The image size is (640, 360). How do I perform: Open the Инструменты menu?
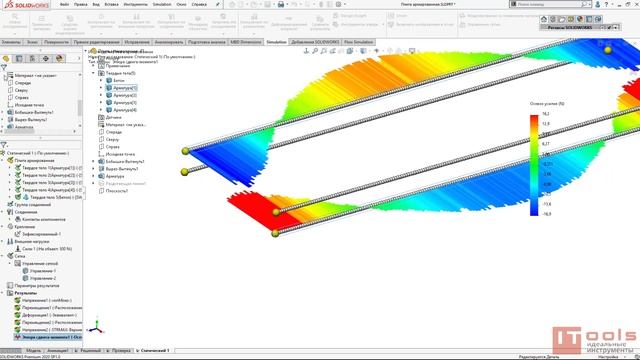pyautogui.click(x=136, y=4)
